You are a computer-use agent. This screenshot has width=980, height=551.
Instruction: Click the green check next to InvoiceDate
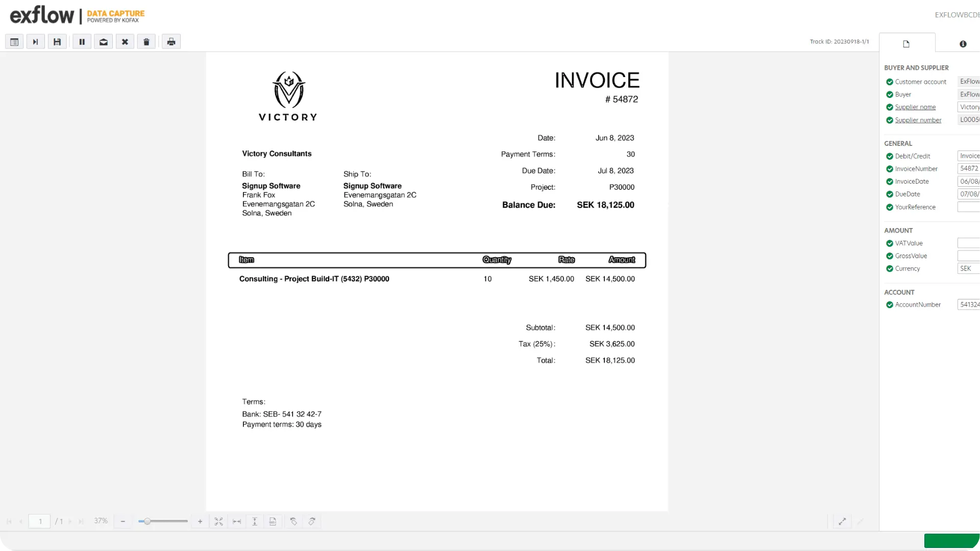(890, 182)
